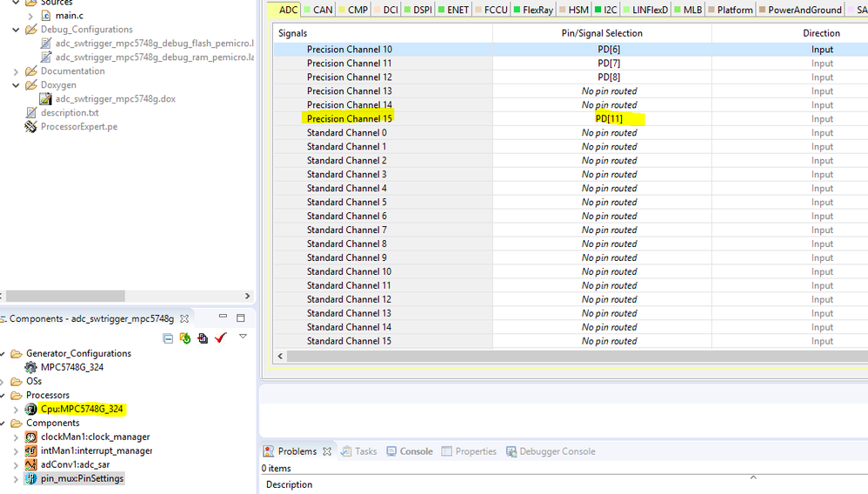Close the Components view tab

[x=184, y=319]
